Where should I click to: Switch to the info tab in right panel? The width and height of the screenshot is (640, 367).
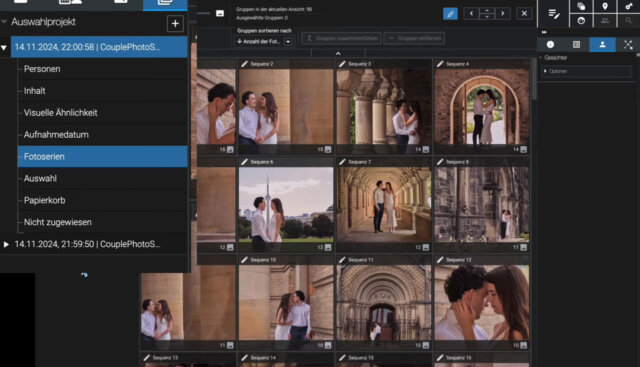pos(550,44)
